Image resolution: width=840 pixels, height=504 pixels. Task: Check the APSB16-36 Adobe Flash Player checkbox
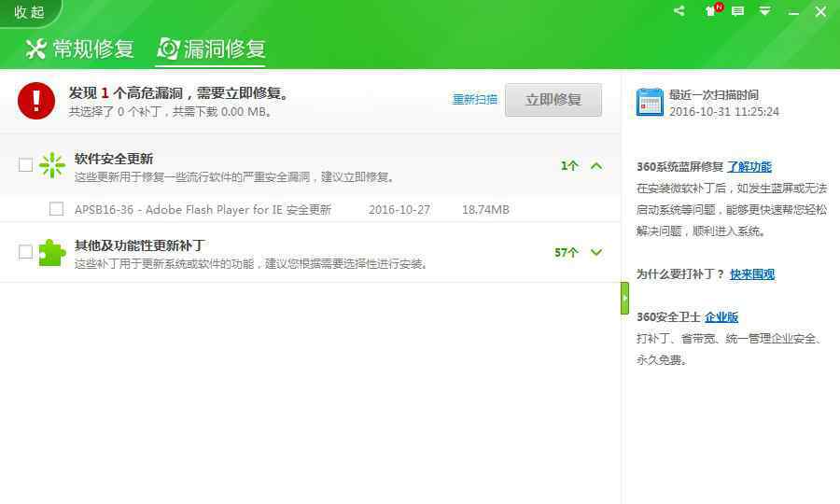click(x=56, y=209)
